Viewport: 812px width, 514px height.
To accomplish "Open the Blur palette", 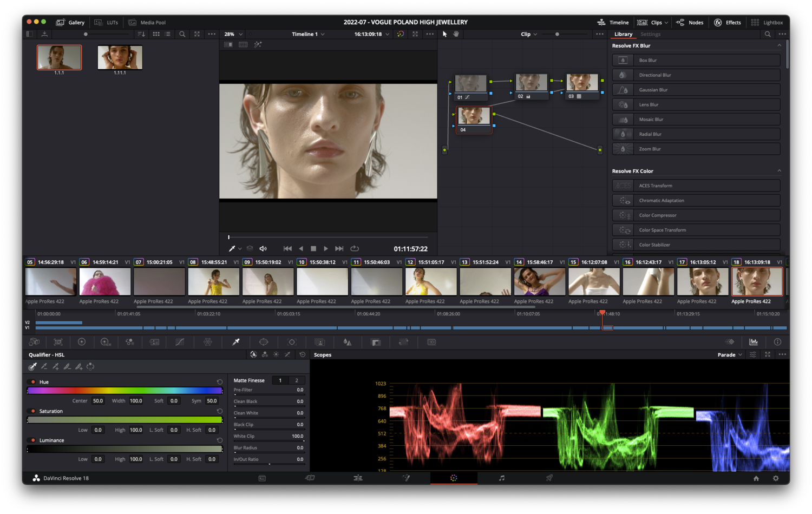I will click(x=348, y=342).
